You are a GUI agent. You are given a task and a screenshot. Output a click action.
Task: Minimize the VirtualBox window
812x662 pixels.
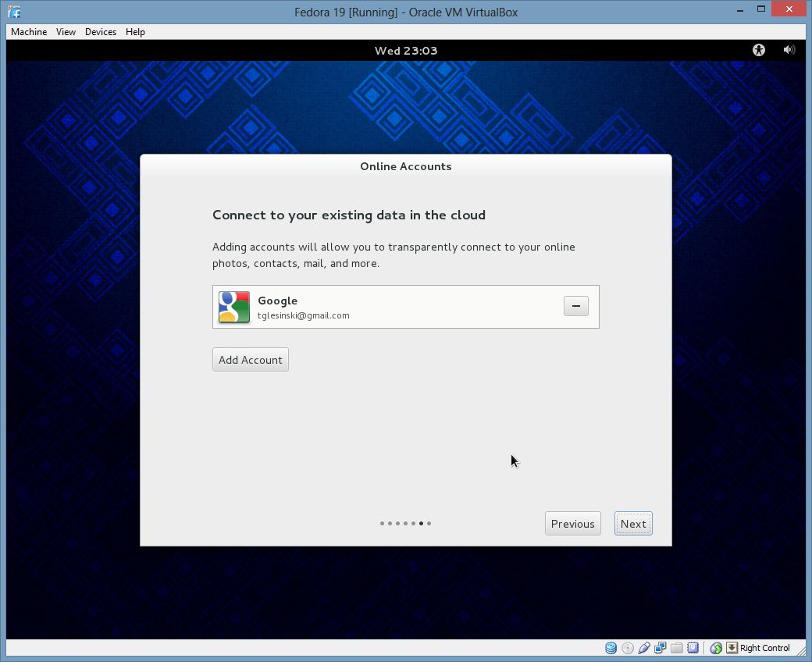[x=740, y=9]
